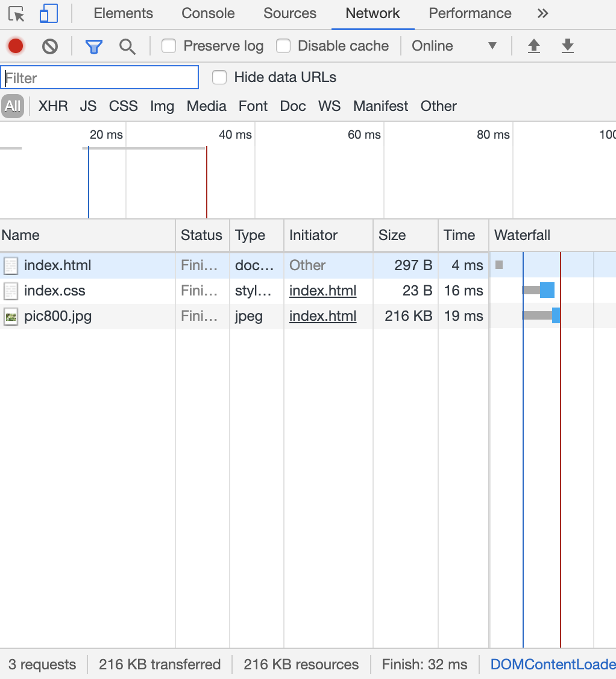Select the index.css request row
The image size is (616, 679).
55,291
